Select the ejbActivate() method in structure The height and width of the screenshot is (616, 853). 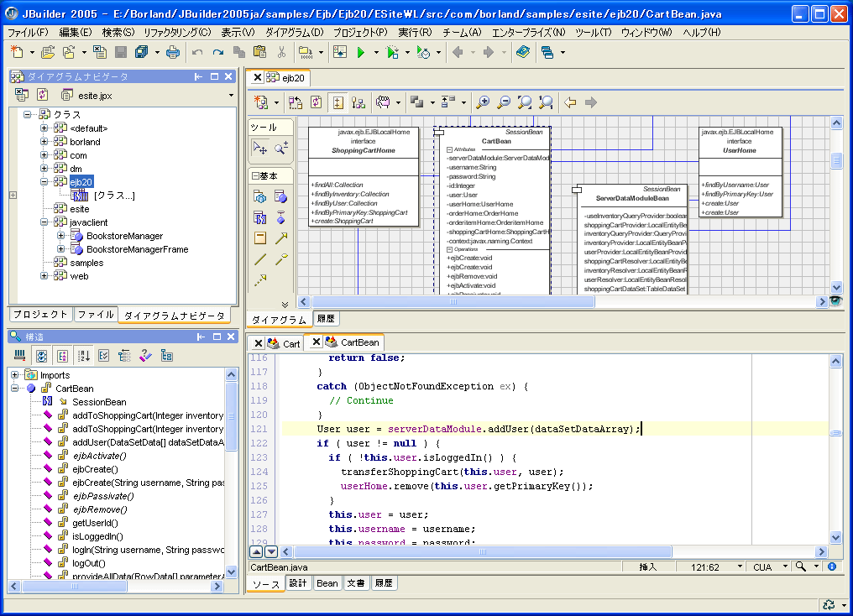point(99,456)
